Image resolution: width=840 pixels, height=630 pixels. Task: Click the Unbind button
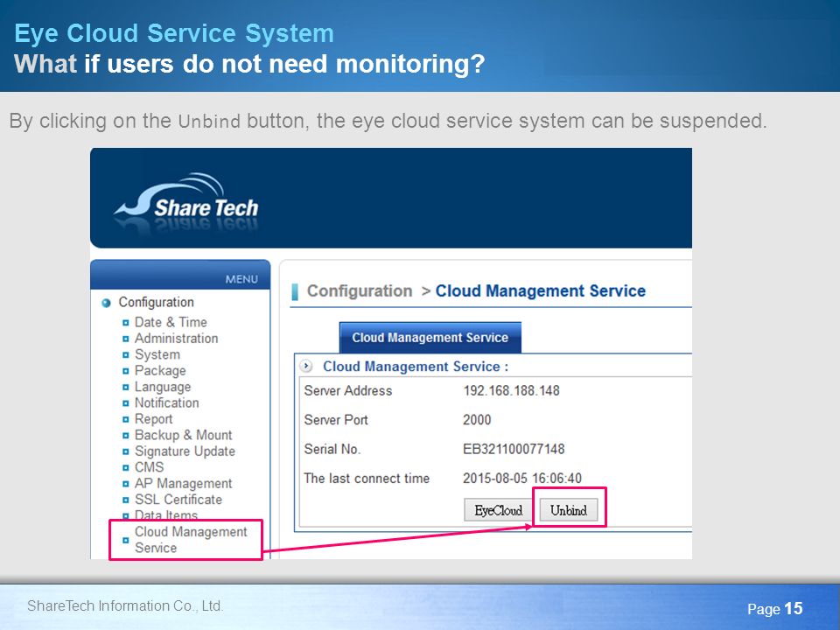[569, 510]
